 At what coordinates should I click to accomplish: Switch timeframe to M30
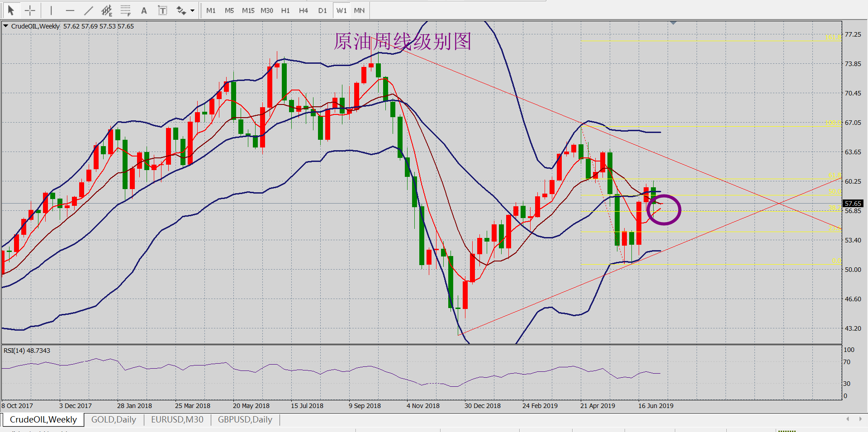point(267,10)
